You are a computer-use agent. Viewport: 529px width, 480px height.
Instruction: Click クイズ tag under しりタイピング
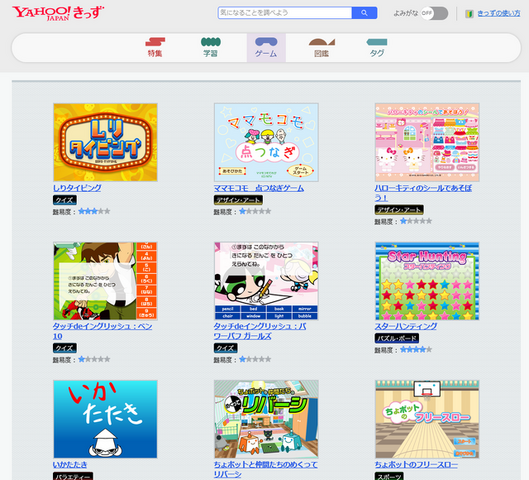(64, 200)
